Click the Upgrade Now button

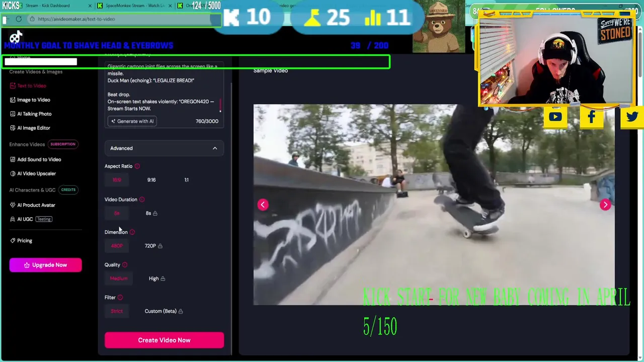[45, 265]
